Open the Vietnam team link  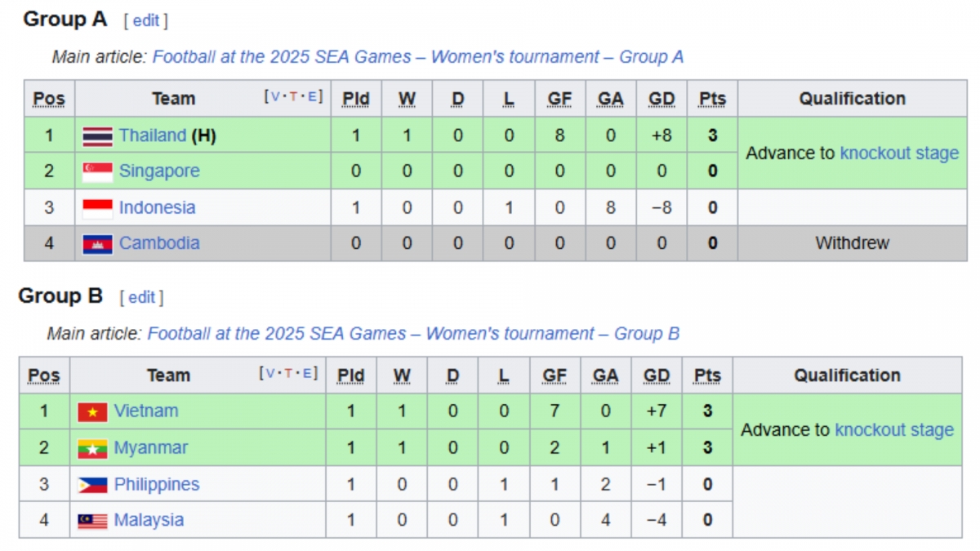[146, 411]
